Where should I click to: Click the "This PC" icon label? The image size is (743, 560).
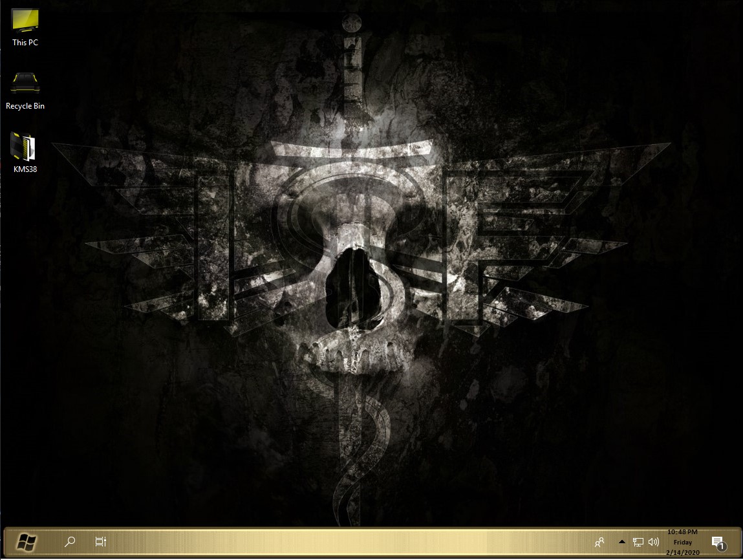(25, 42)
